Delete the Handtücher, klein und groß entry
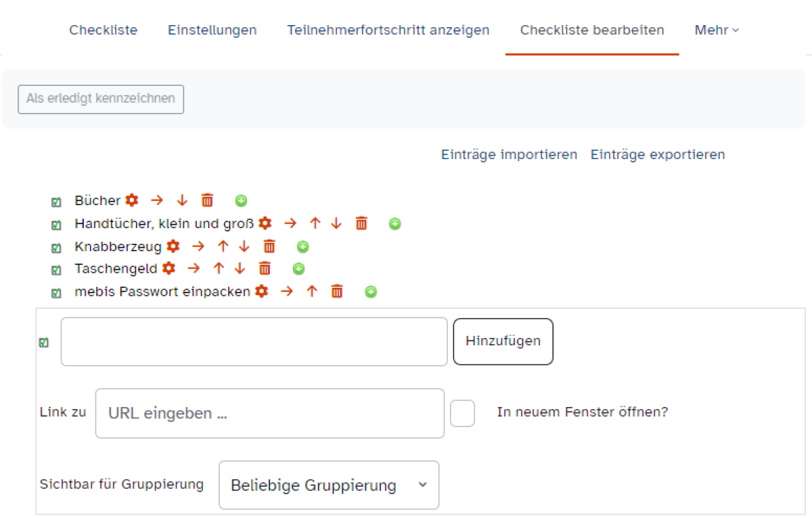The height and width of the screenshot is (518, 812). coord(362,223)
